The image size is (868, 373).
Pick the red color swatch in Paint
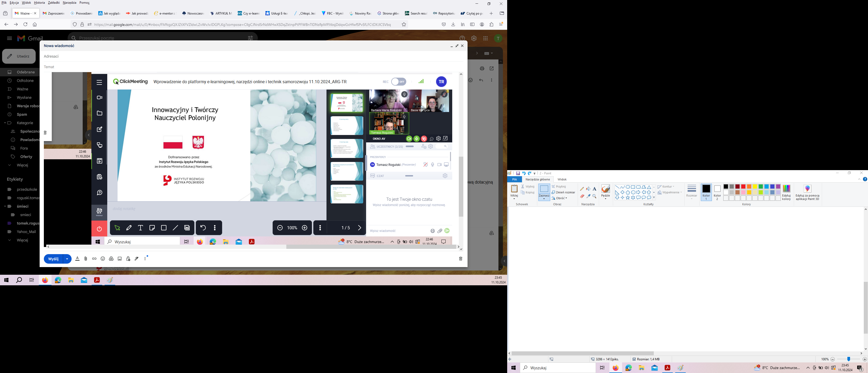click(743, 187)
